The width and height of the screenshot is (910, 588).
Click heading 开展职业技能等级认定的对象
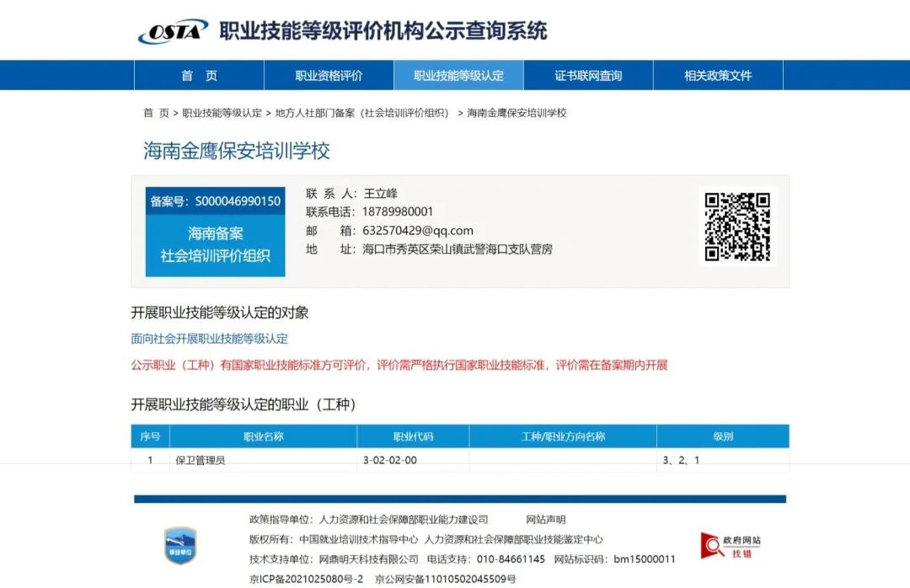219,313
